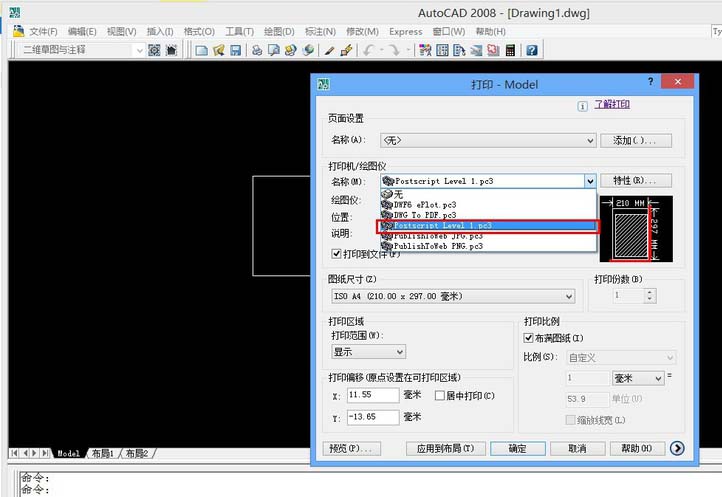This screenshot has height=497, width=722.
Task: Open the 毫米 units dropdown in 打印比例
Action: click(x=638, y=378)
